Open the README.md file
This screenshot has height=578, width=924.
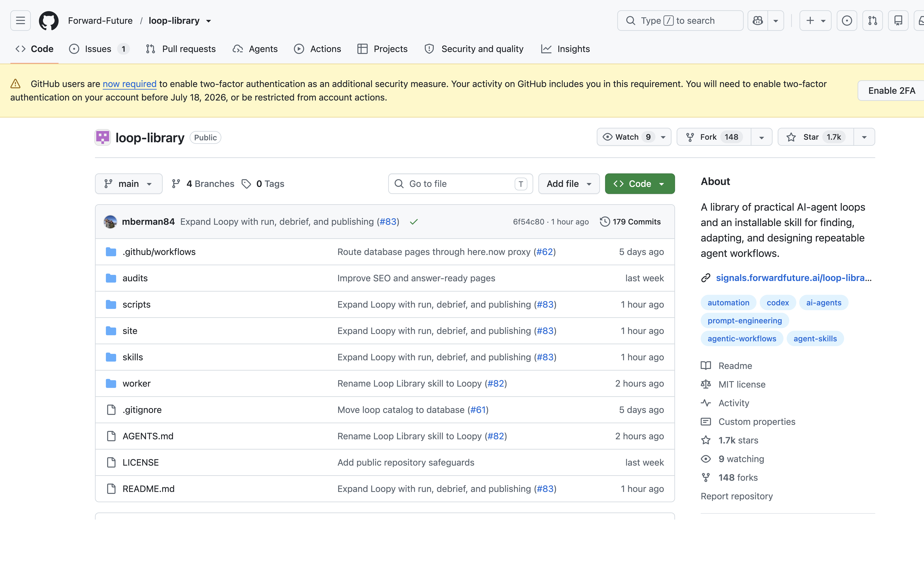coord(149,489)
